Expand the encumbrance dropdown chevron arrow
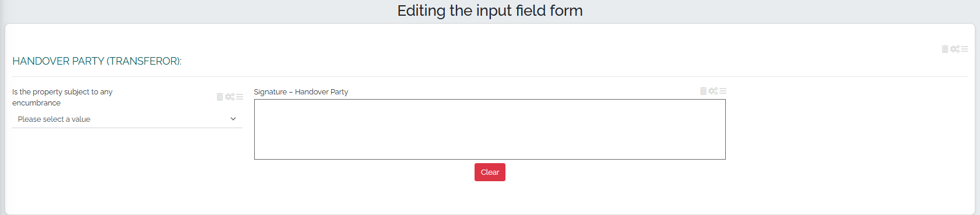The height and width of the screenshot is (215, 980). 233,119
